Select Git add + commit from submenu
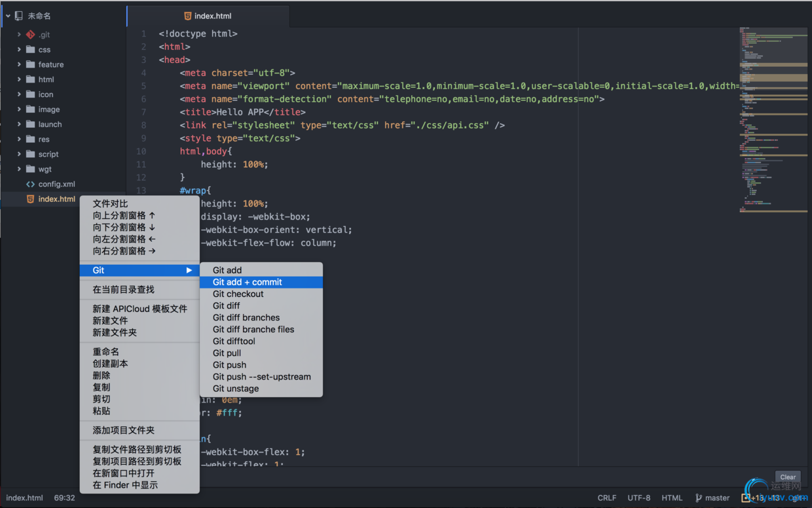This screenshot has height=508, width=812. [x=248, y=282]
